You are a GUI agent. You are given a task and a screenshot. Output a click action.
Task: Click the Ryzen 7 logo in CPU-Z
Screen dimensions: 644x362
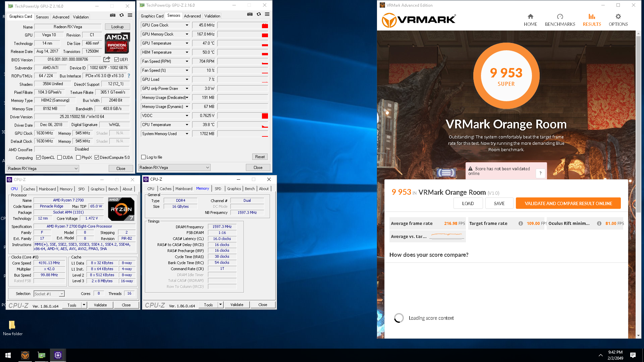(x=121, y=209)
